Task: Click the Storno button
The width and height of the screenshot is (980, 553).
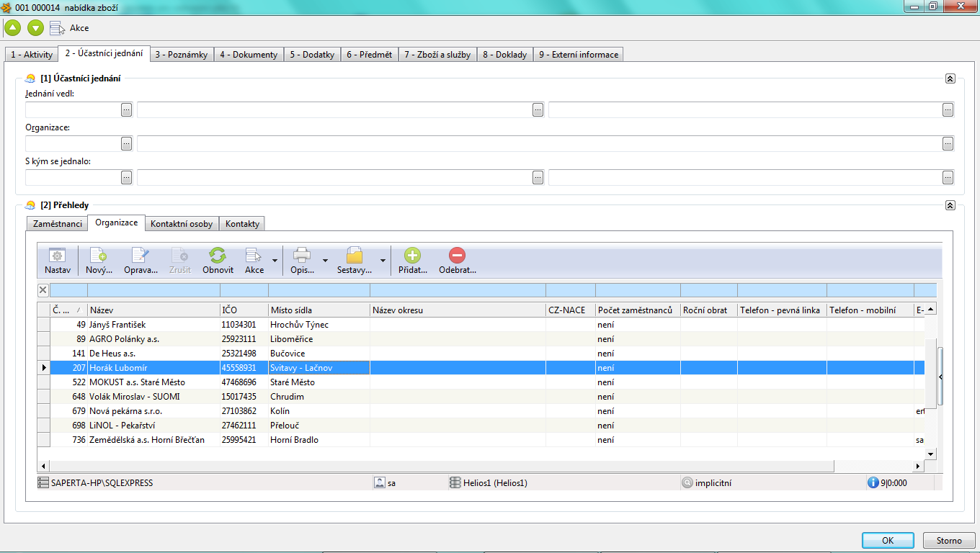Action: click(949, 541)
